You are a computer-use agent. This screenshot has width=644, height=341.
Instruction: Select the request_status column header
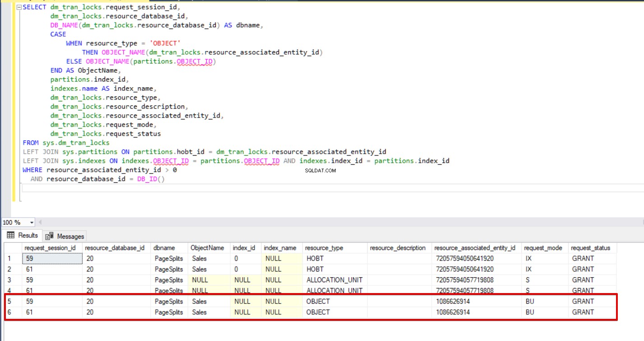[593, 248]
